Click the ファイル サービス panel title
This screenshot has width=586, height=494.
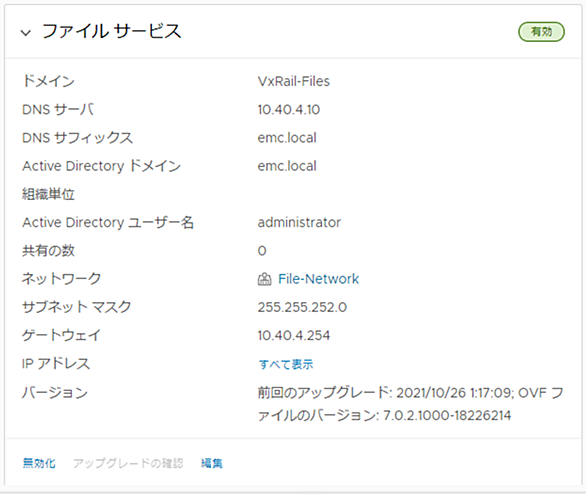(111, 31)
